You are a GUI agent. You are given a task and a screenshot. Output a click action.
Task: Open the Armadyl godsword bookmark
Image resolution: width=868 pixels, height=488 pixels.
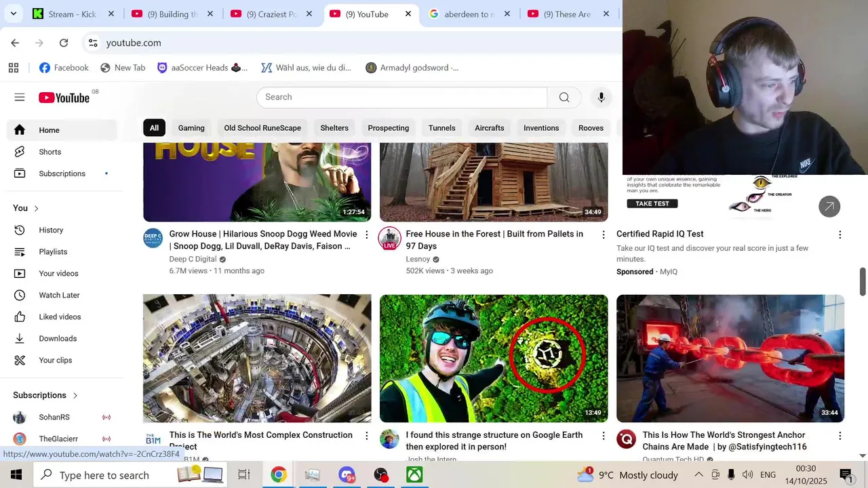coord(412,68)
